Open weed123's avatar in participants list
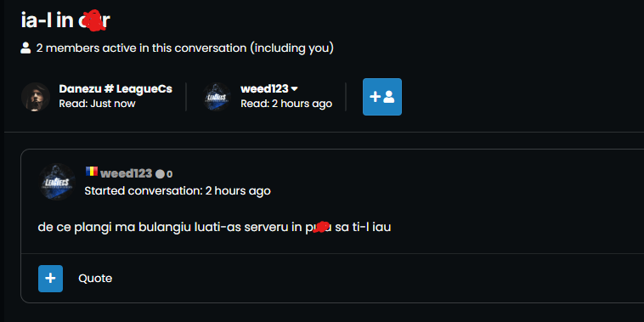 click(217, 97)
